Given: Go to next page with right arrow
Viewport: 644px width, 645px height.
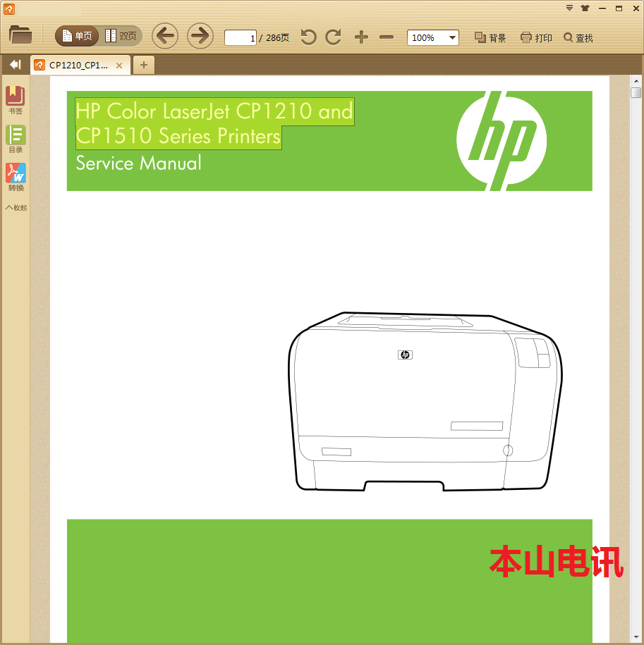Looking at the screenshot, I should [200, 36].
